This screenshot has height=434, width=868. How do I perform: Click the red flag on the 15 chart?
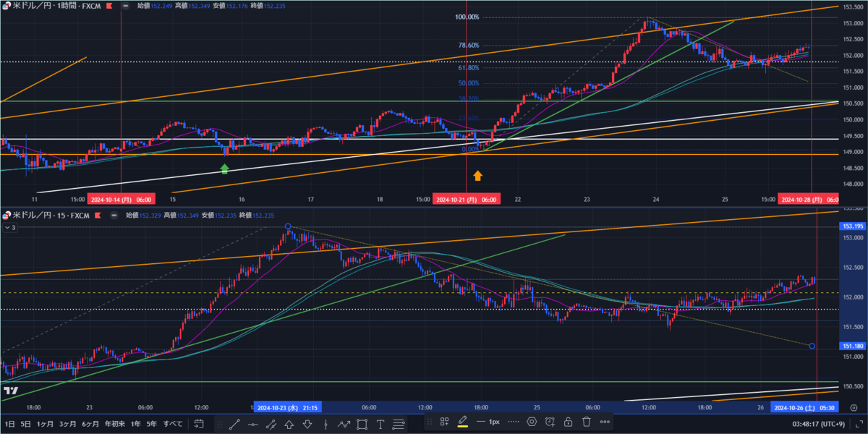(x=96, y=215)
